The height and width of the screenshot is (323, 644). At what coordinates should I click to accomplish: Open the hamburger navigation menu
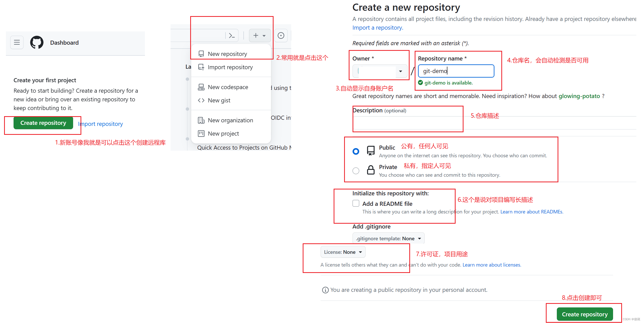point(17,42)
